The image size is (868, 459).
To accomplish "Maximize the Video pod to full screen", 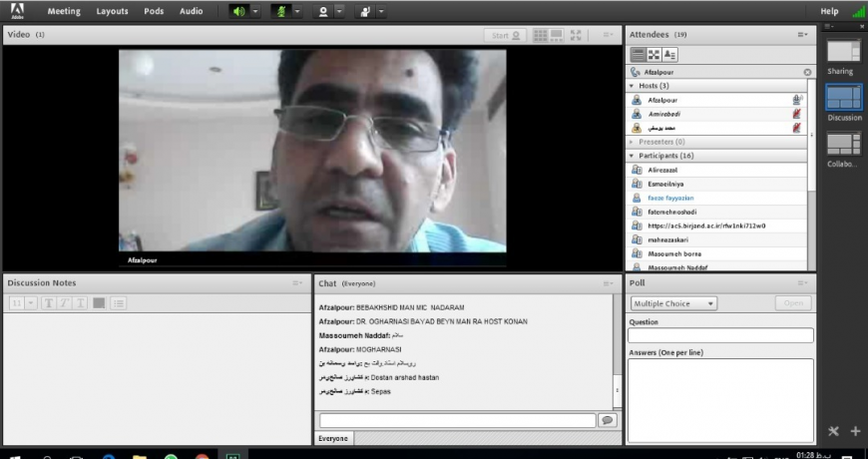I will click(x=576, y=36).
